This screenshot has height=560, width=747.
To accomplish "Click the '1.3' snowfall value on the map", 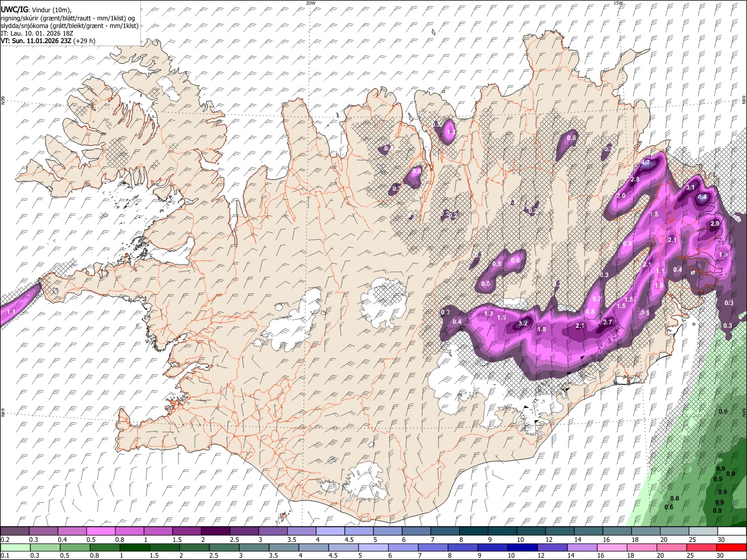I will (x=489, y=314).
